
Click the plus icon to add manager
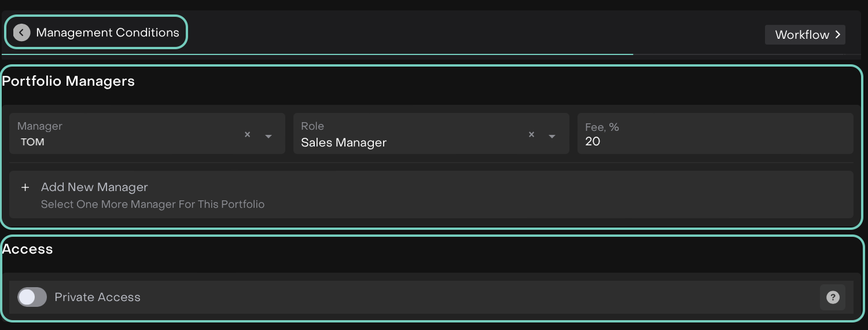point(25,188)
